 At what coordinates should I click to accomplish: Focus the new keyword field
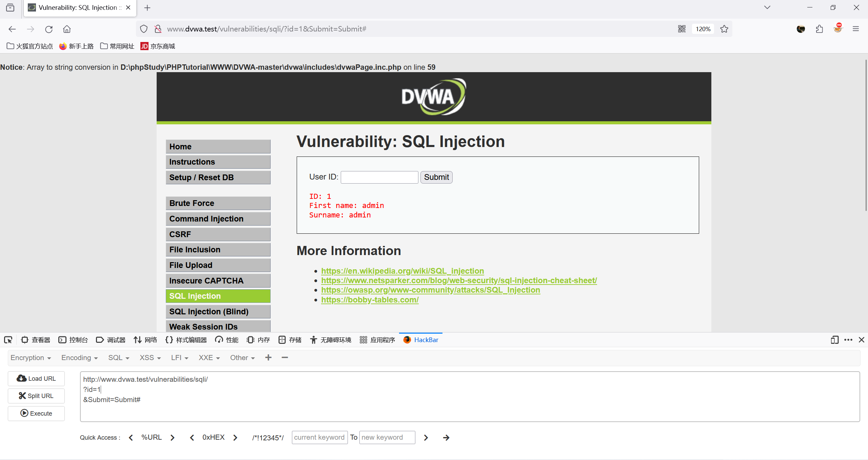387,437
